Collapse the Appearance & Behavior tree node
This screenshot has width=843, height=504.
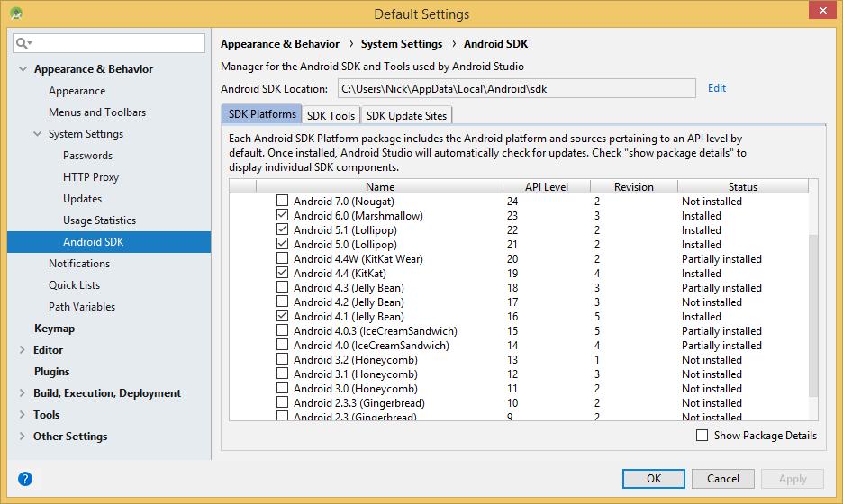(23, 69)
